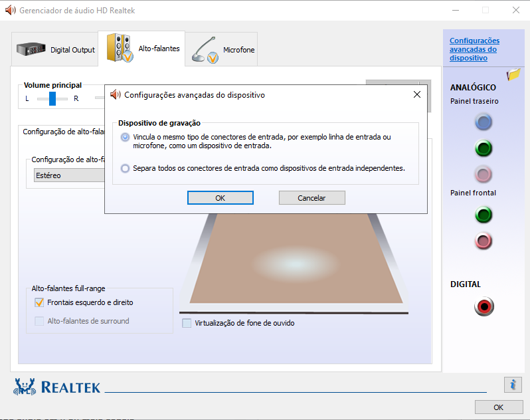Click the red digital output jack
Image resolution: width=530 pixels, height=420 pixels.
coord(484,307)
